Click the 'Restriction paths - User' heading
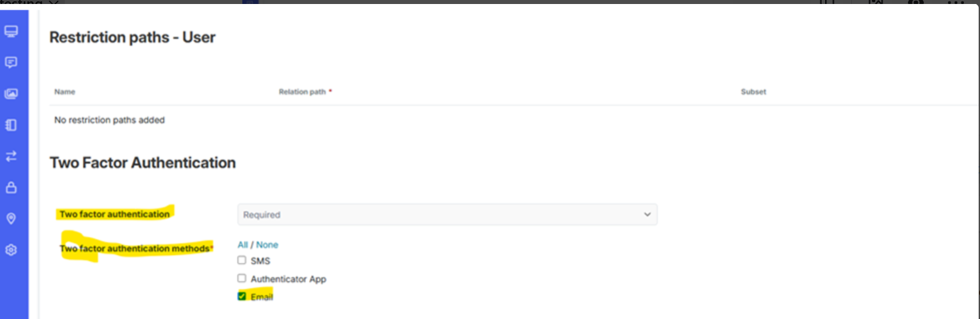Image resolution: width=980 pixels, height=319 pixels. 132,37
